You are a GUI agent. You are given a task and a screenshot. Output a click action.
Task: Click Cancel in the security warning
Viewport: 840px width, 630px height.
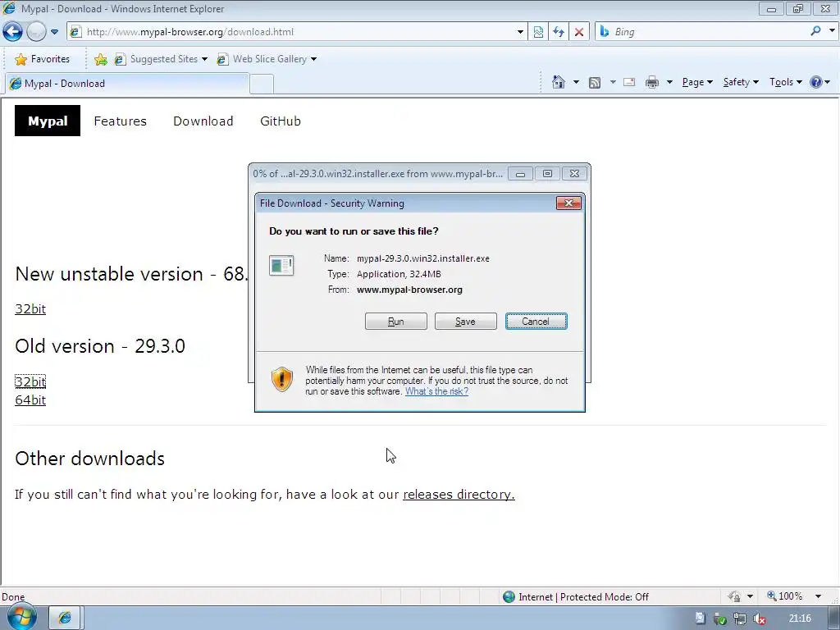click(x=536, y=322)
